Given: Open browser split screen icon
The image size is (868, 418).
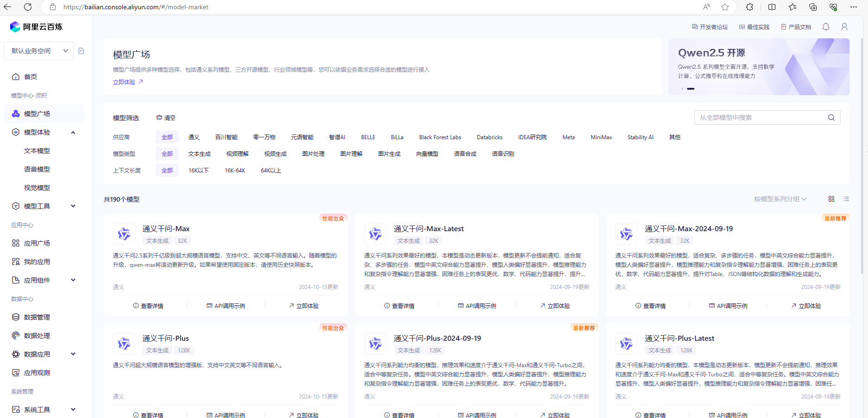Looking at the screenshot, I should (772, 7).
